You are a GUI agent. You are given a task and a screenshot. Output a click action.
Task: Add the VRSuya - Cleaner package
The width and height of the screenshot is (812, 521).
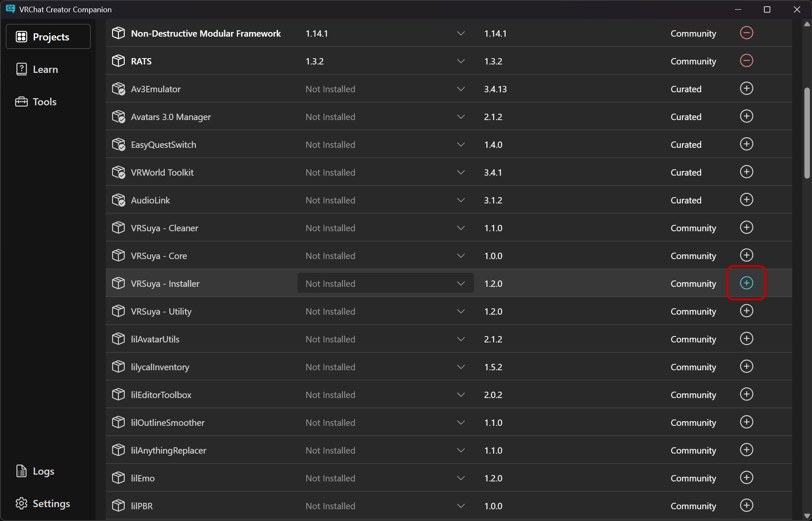[x=746, y=227]
